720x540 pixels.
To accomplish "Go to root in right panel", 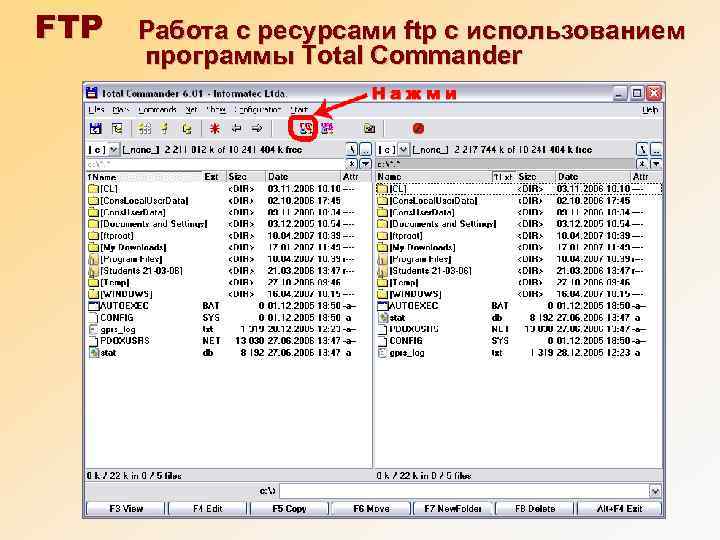I will coord(642,149).
